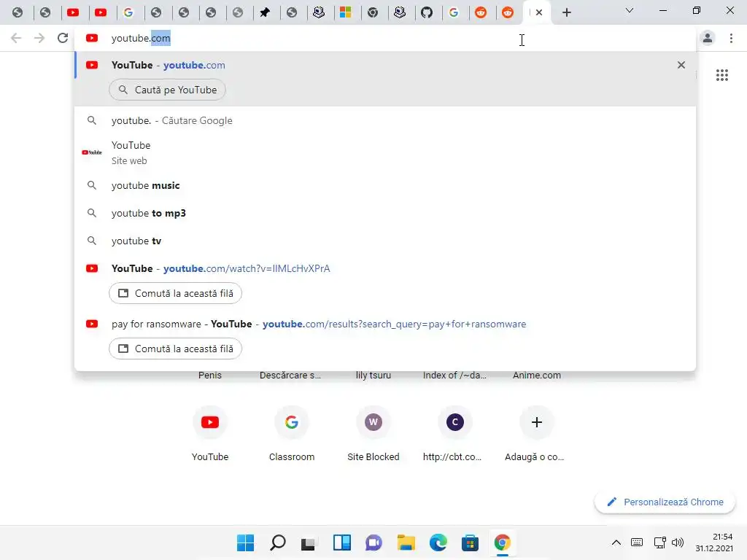Click Adaugă o comandă rapidă plus tile
The image size is (747, 560).
[x=536, y=435]
